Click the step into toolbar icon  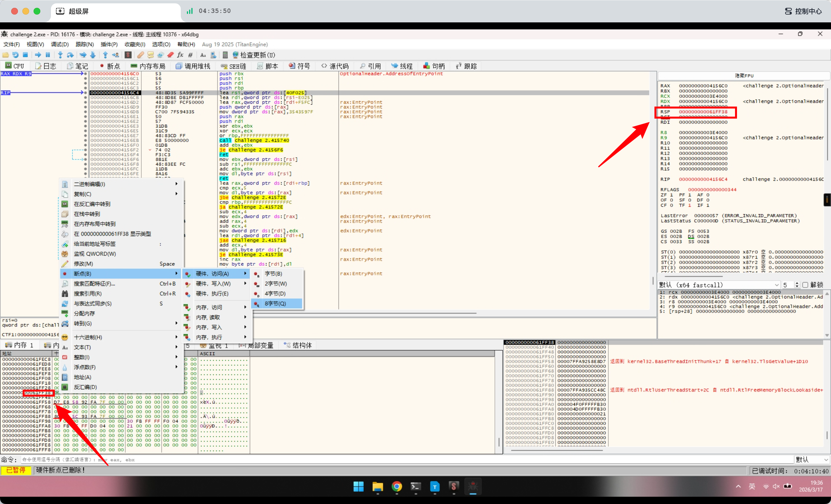pyautogui.click(x=60, y=55)
